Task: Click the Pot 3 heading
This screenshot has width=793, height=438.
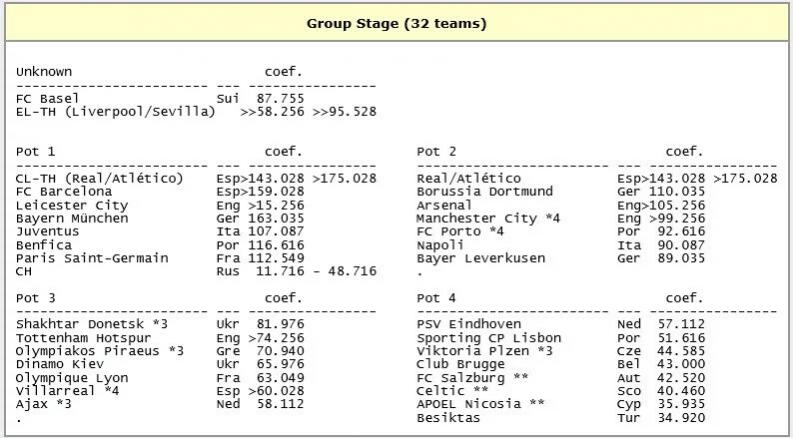Action: pyautogui.click(x=36, y=297)
